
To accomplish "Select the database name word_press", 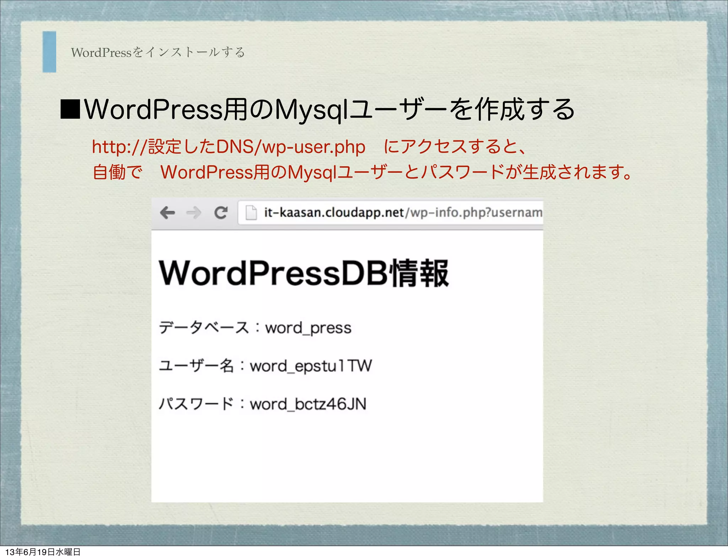I will click(308, 328).
